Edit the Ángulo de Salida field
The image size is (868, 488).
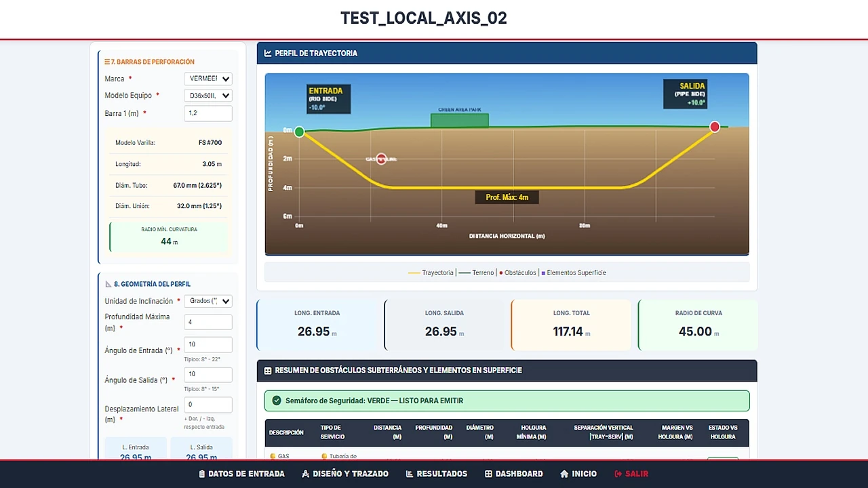(x=208, y=375)
